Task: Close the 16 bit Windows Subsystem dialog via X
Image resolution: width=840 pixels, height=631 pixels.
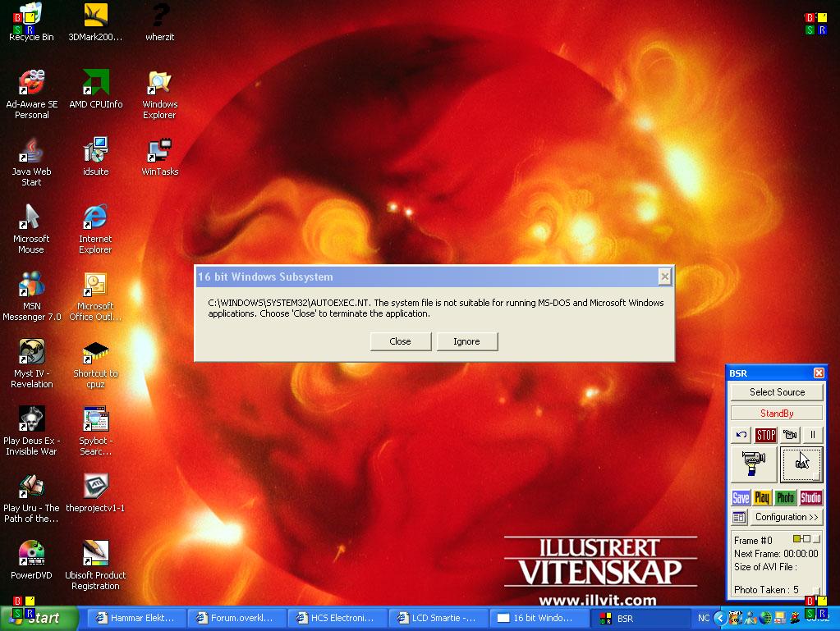Action: (x=664, y=277)
